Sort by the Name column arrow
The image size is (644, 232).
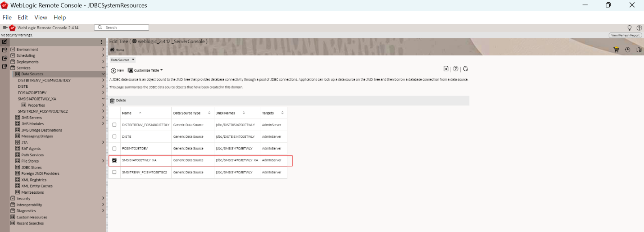140,113
